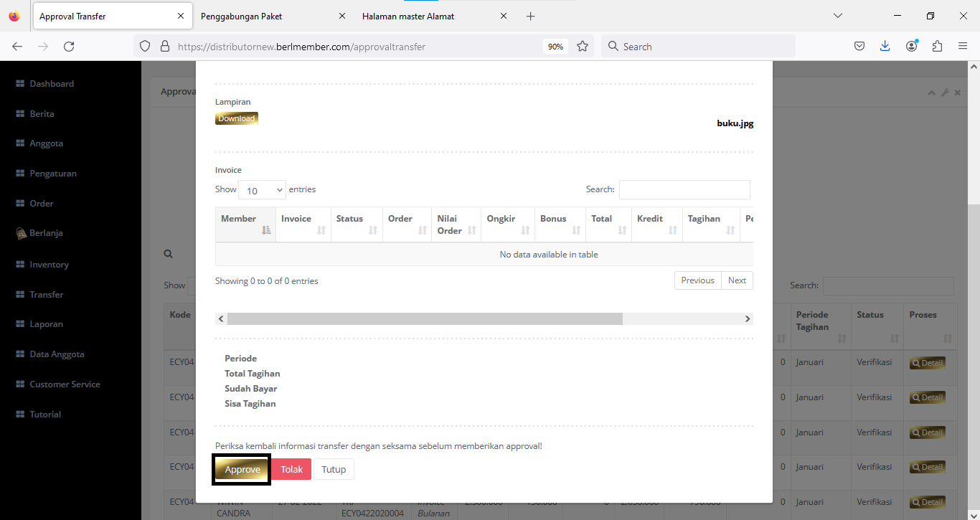Open Firefox application hamburger menu

coord(963,47)
